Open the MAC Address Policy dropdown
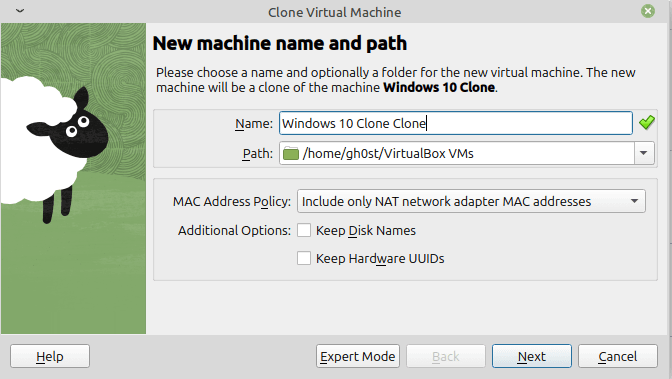The height and width of the screenshot is (379, 672). tap(471, 201)
